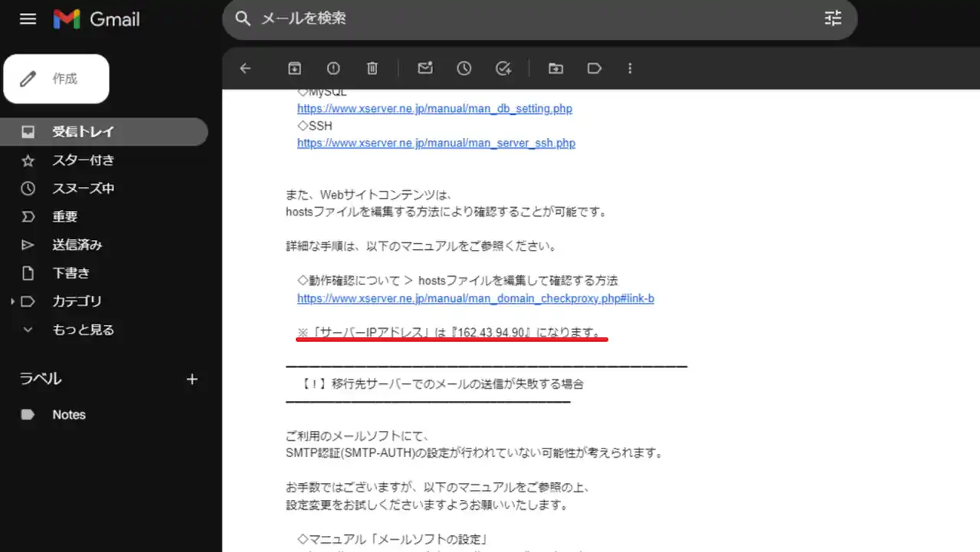Click the star icon beside スター付き
Viewport: 980px width, 552px height.
coord(28,160)
